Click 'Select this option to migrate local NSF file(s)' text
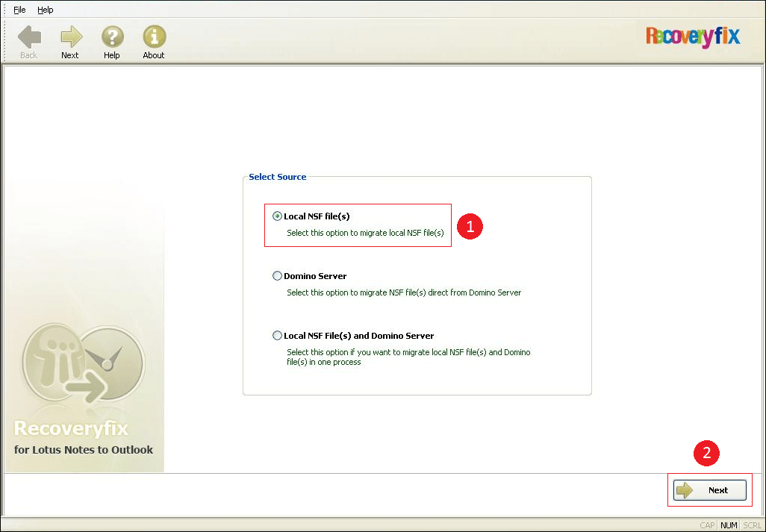 click(x=365, y=233)
